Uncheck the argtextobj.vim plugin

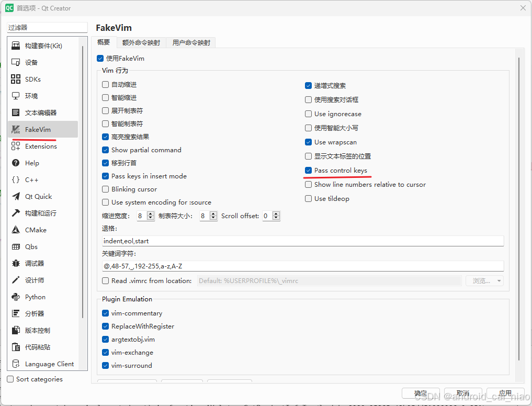coord(106,340)
